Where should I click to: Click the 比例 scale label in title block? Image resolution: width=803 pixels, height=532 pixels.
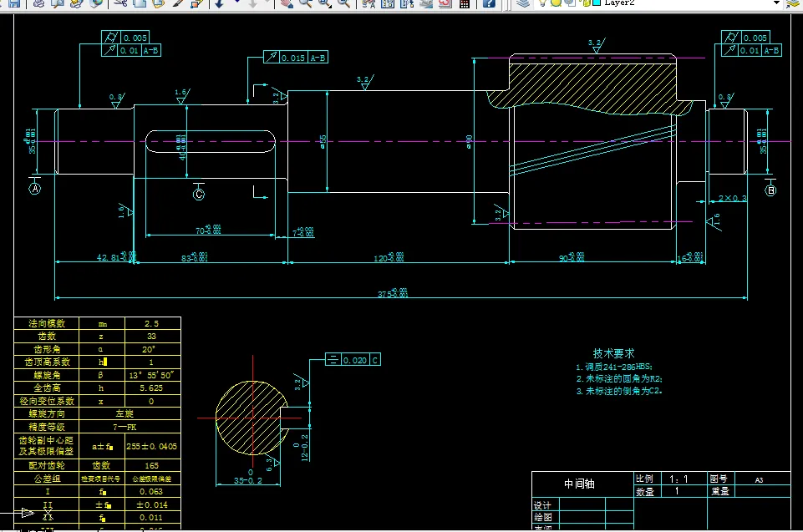pyautogui.click(x=645, y=479)
